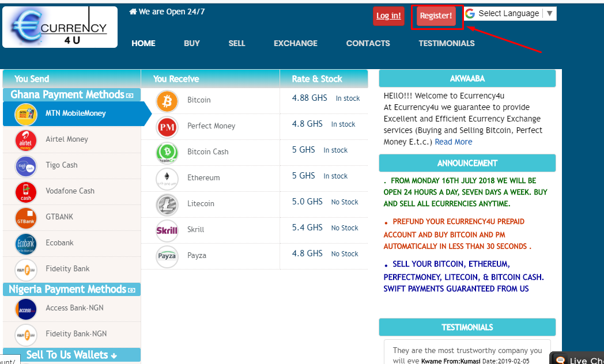This screenshot has width=604, height=364.
Task: Click Bitcoin Cash label
Action: click(x=208, y=152)
